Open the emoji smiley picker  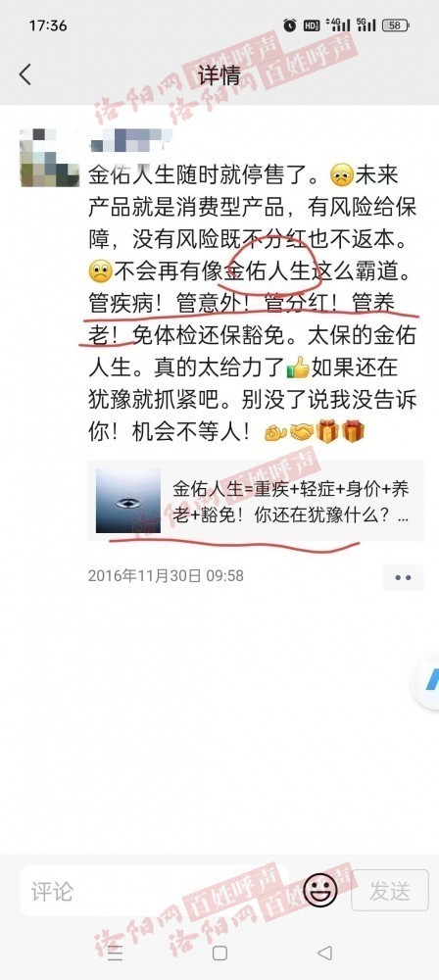[320, 890]
